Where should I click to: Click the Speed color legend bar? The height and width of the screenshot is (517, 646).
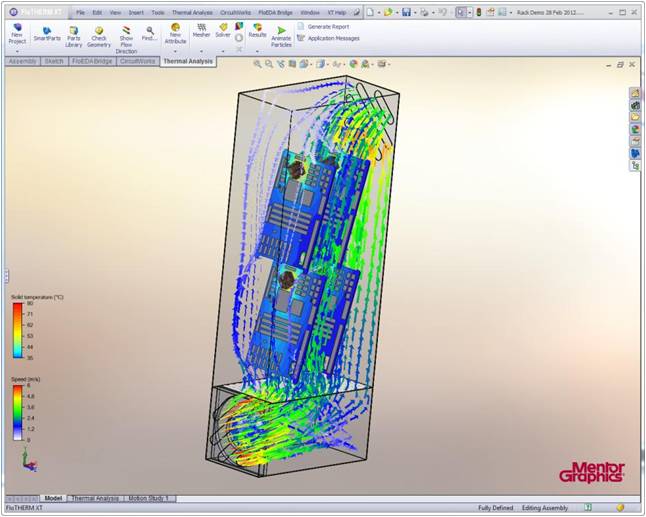(16, 412)
